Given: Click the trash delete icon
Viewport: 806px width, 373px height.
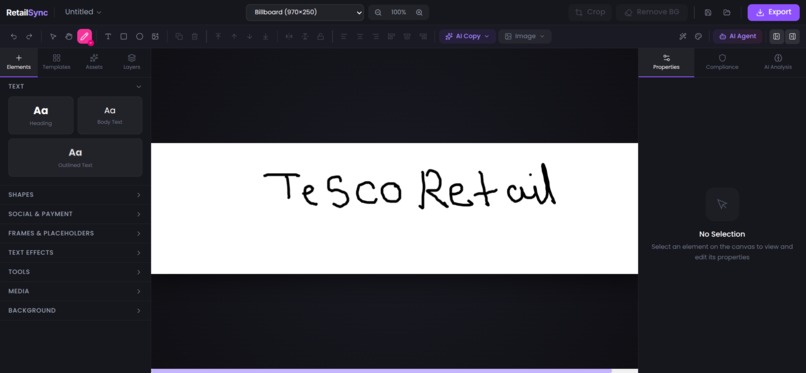Looking at the screenshot, I should [195, 36].
